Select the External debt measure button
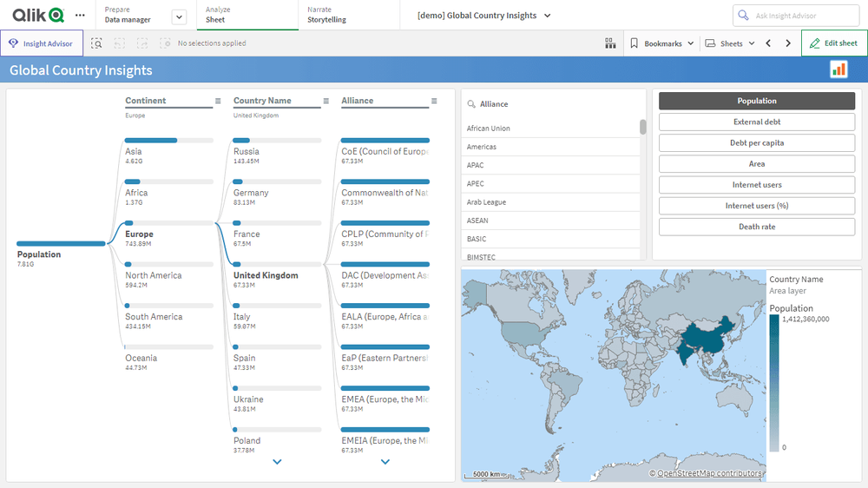Viewport: 868px width, 488px height. tap(756, 122)
